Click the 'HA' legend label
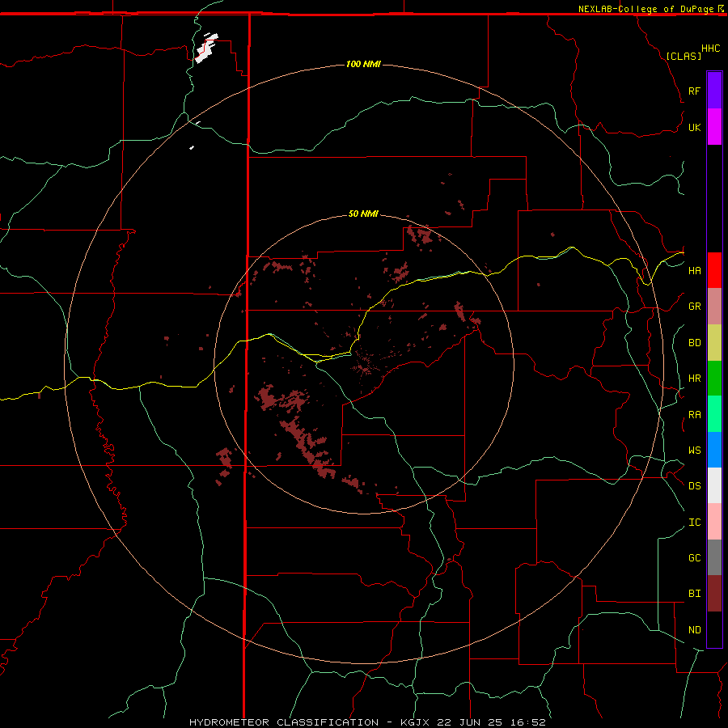This screenshot has width=728, height=728. [x=694, y=270]
